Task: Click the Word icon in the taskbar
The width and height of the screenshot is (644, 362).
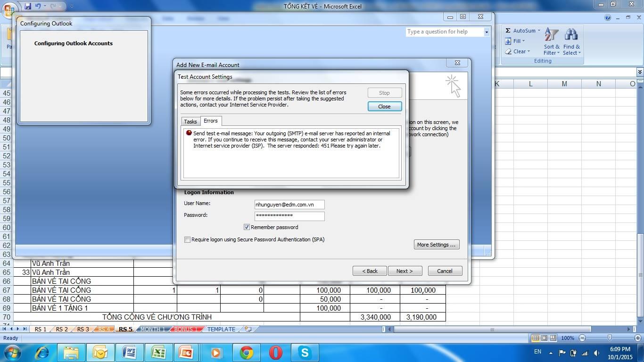Action: [129, 353]
